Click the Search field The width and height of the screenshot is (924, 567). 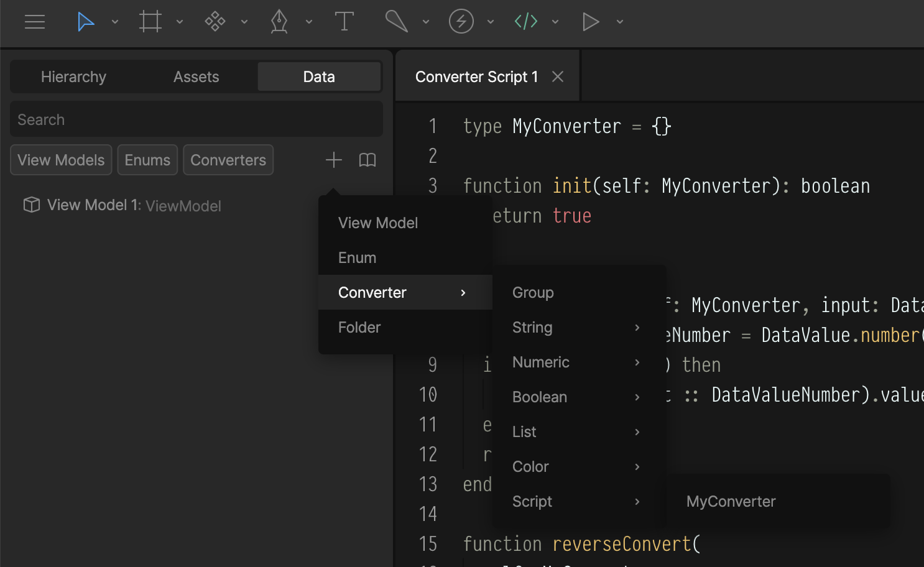point(196,119)
